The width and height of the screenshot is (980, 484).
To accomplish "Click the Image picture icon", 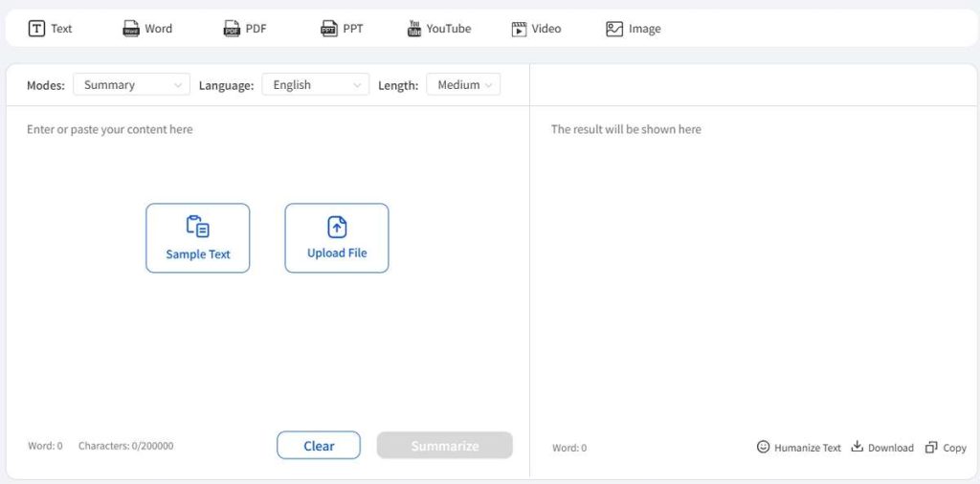I will 614,29.
